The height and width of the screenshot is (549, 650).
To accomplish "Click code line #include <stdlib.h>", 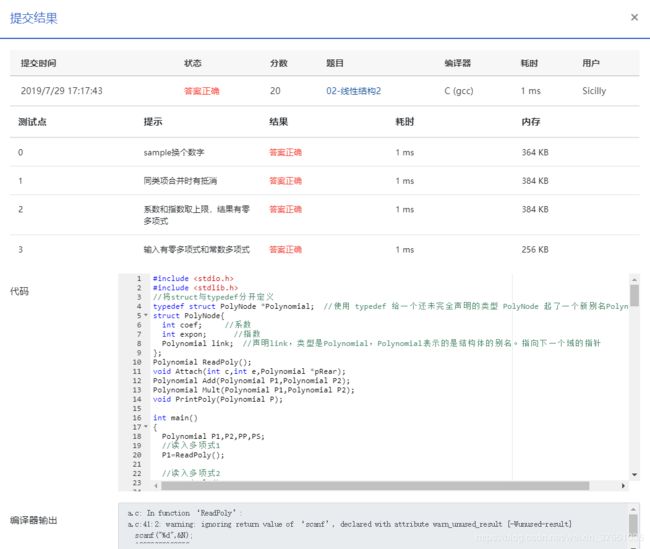I will pos(195,287).
